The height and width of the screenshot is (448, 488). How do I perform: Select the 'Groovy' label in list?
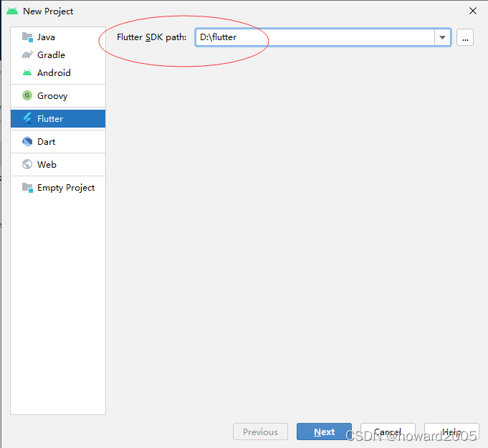52,96
